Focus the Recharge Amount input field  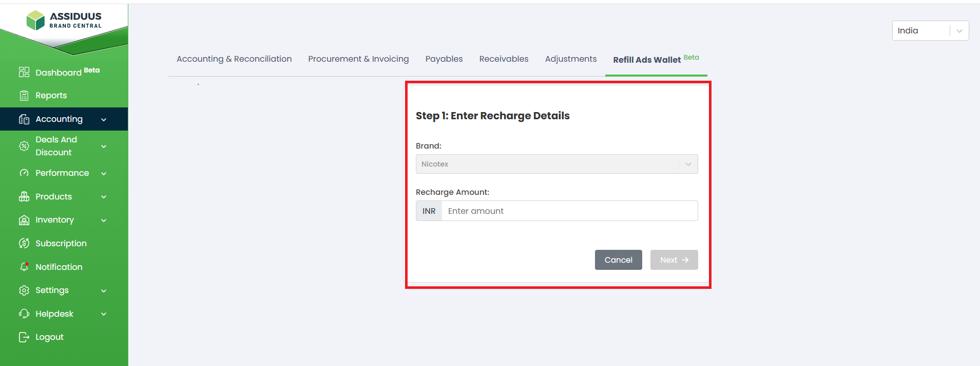[x=569, y=211]
